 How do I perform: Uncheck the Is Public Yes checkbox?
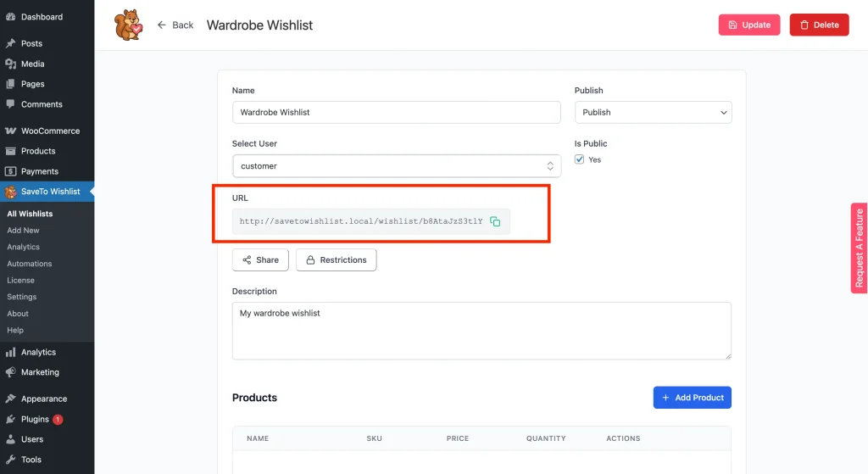click(579, 159)
